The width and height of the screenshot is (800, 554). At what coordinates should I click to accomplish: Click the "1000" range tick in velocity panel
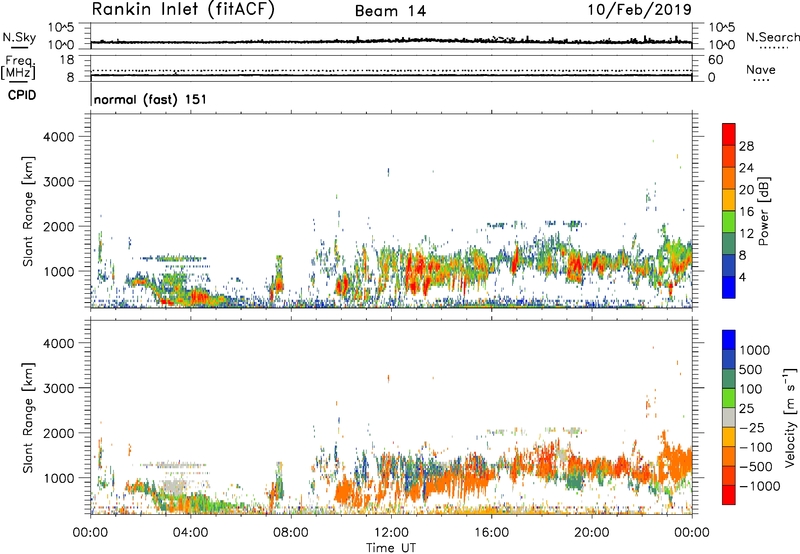(x=58, y=479)
